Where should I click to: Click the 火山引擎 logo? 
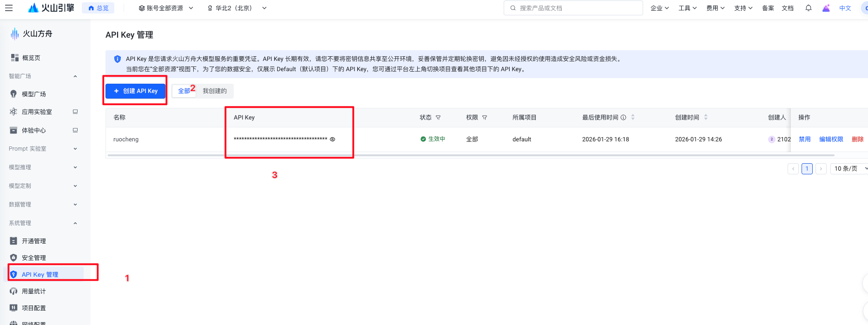[51, 8]
